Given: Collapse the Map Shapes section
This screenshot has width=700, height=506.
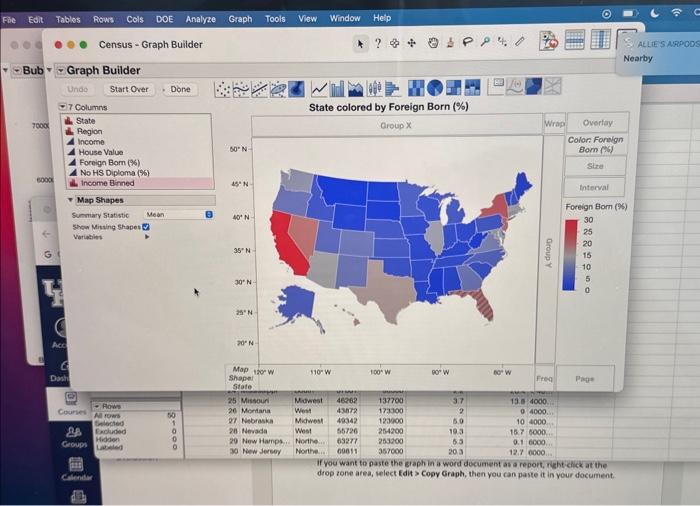Looking at the screenshot, I should [x=70, y=200].
